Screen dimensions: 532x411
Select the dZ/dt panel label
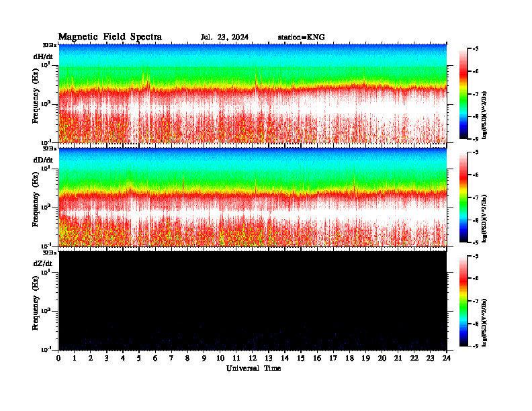click(x=43, y=263)
